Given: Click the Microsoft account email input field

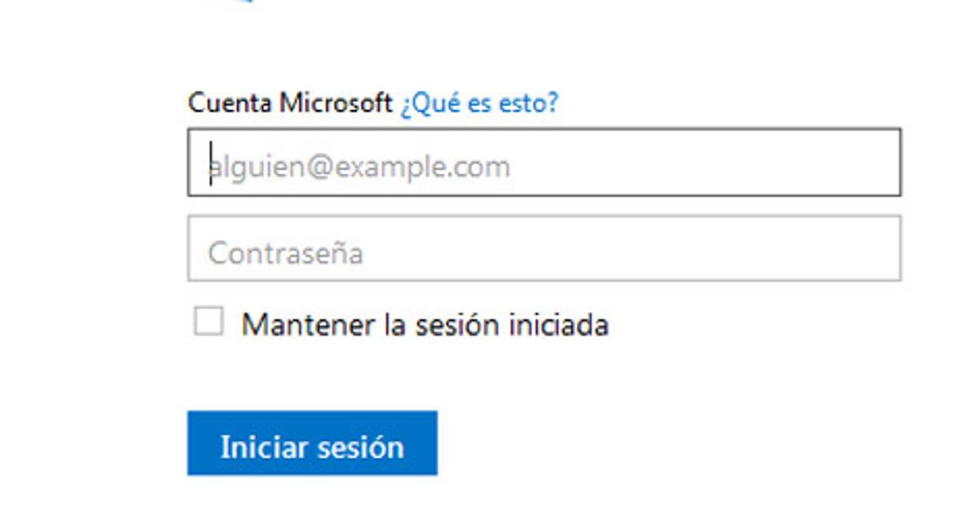Looking at the screenshot, I should (x=544, y=162).
